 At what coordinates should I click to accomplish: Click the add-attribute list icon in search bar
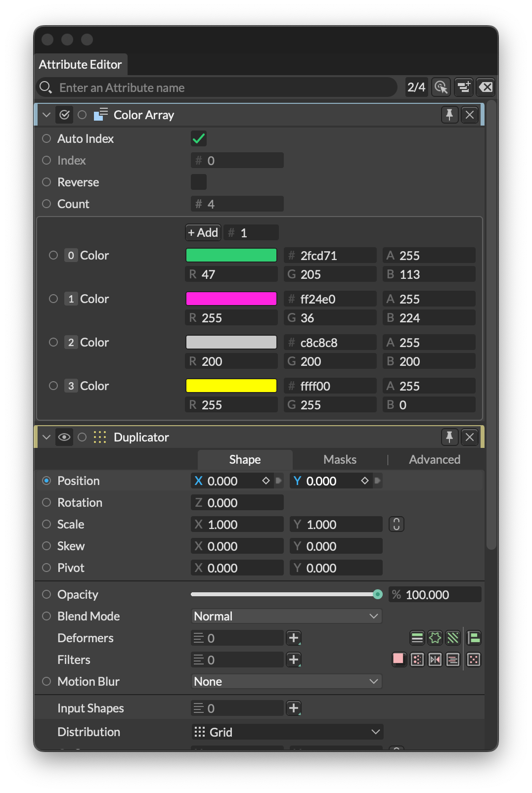click(464, 88)
